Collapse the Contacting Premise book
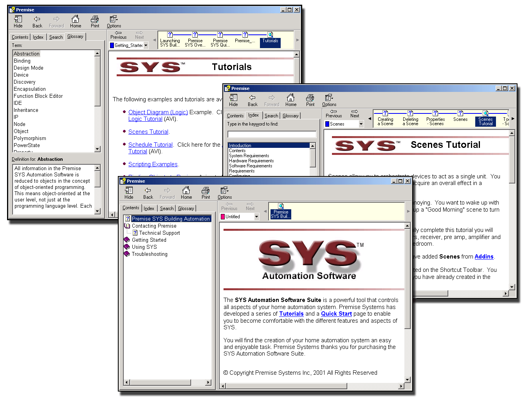The height and width of the screenshot is (406, 532). click(127, 226)
